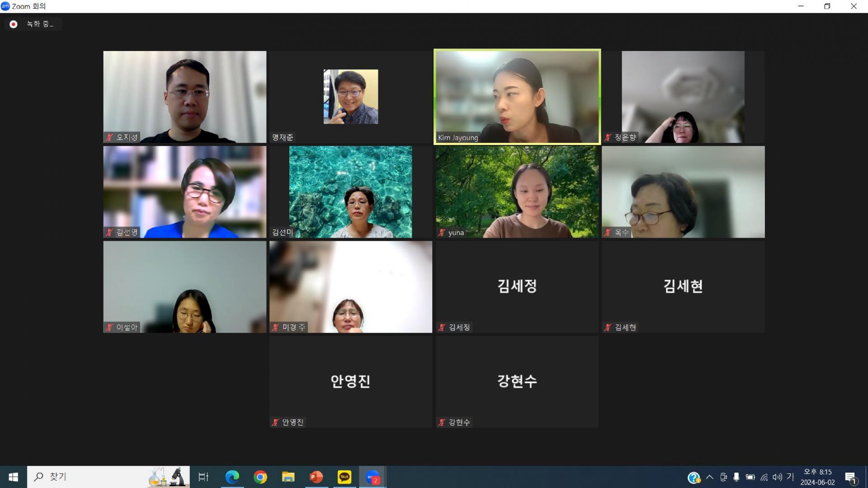Click the 녹화 중 recording label
Image resolution: width=868 pixels, height=488 pixels.
[x=40, y=24]
